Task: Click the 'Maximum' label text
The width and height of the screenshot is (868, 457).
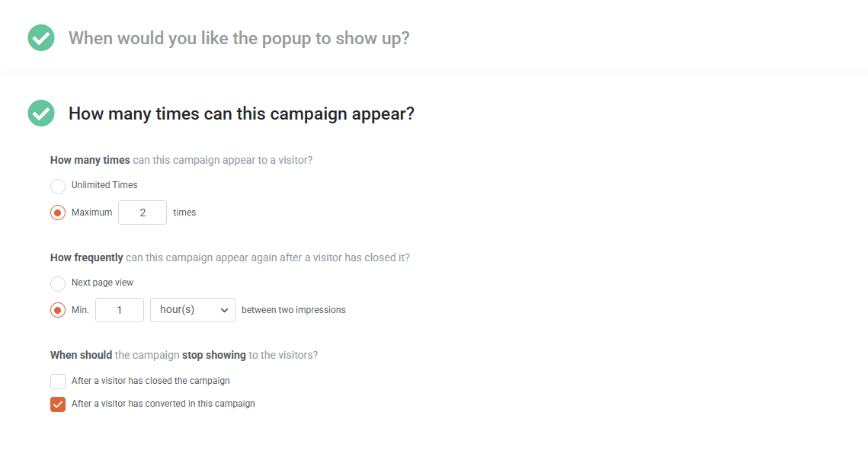Action: tap(92, 213)
